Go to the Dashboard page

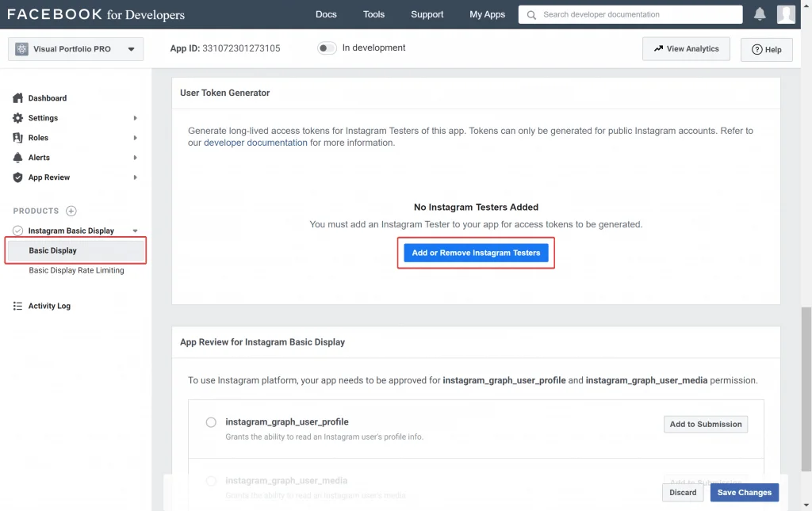pyautogui.click(x=48, y=98)
